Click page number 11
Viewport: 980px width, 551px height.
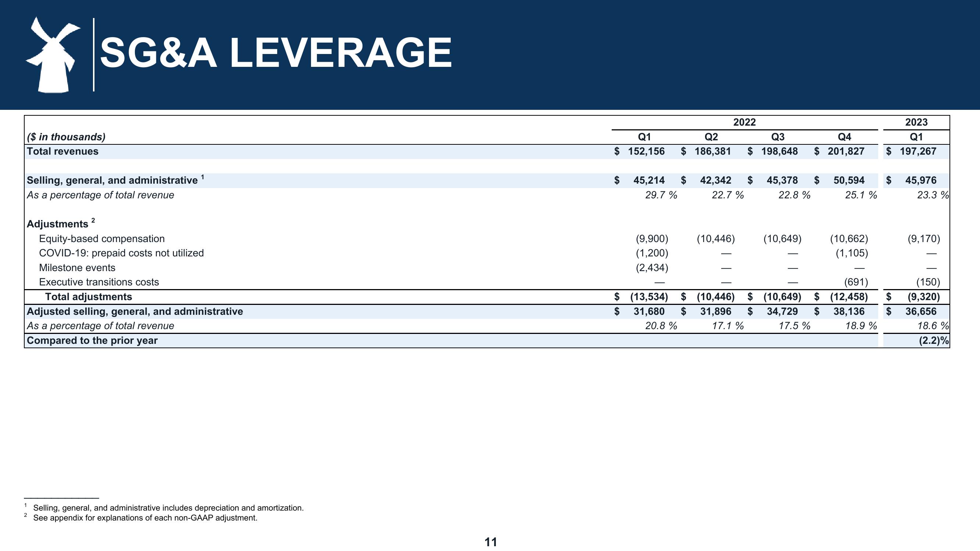[490, 542]
